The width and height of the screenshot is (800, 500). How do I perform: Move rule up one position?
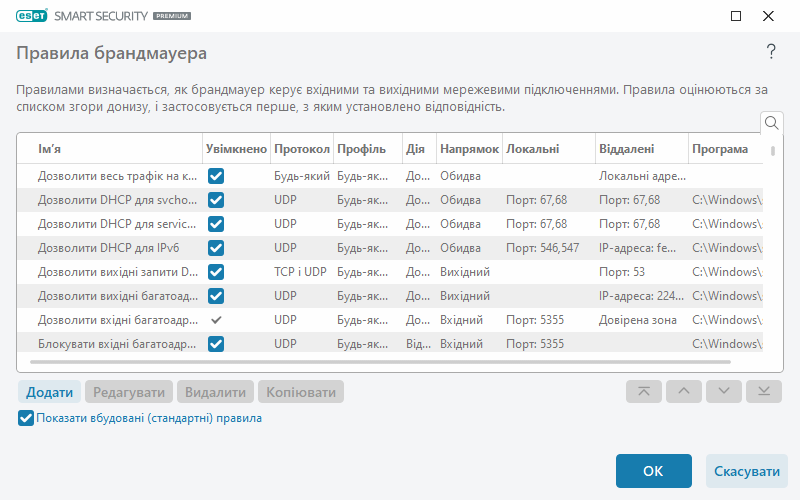[x=684, y=391]
